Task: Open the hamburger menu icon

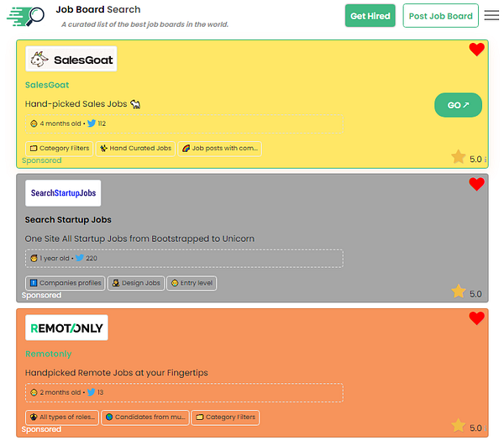Action: point(491,15)
